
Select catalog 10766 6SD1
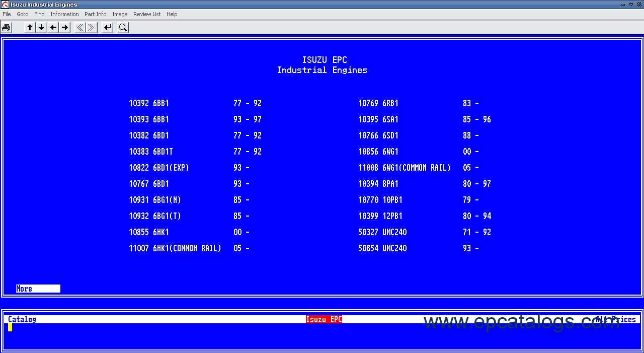(419, 135)
